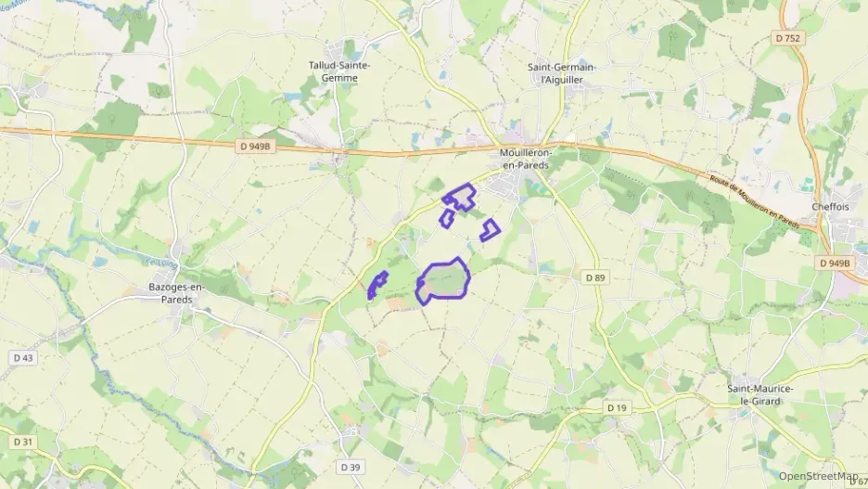Click the purple polygon nearest Mouilleron-en-Pareds
This screenshot has width=868, height=489.
point(461,198)
